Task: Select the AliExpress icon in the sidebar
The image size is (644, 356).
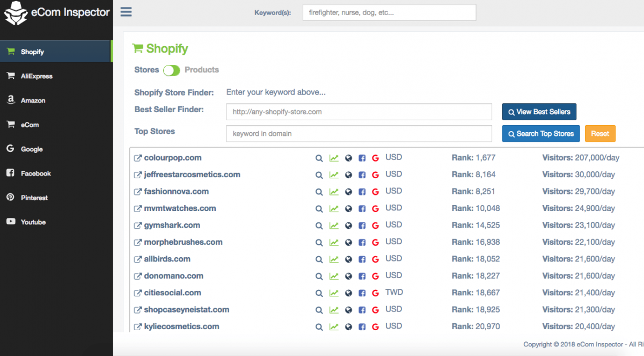Action: (x=11, y=76)
